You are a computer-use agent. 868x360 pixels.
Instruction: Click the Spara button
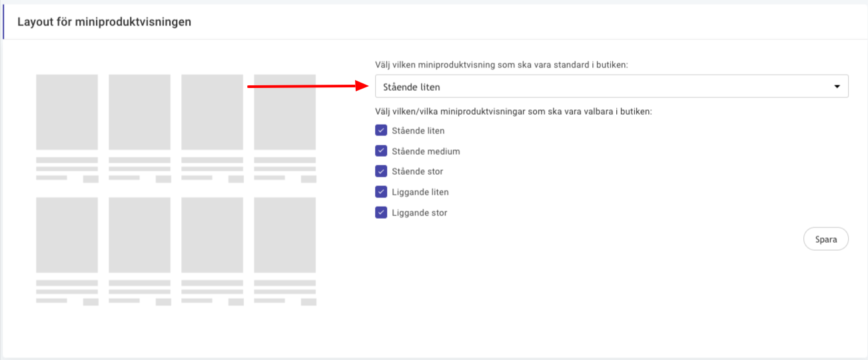pos(826,239)
